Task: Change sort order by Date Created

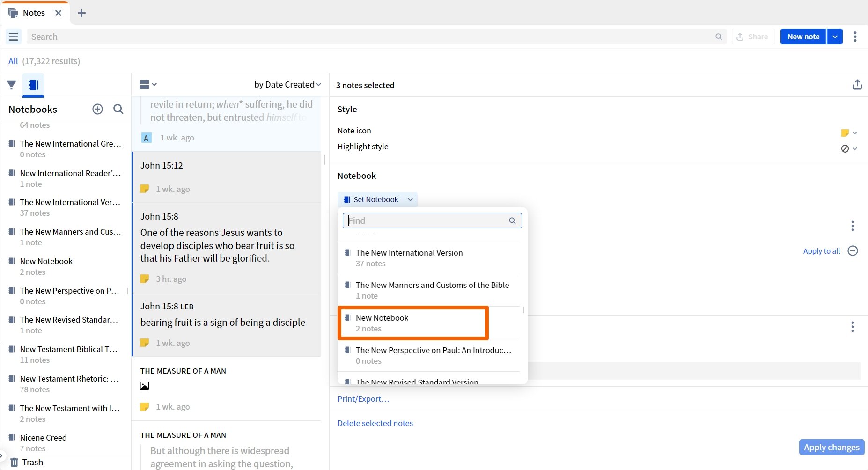Action: [287, 84]
